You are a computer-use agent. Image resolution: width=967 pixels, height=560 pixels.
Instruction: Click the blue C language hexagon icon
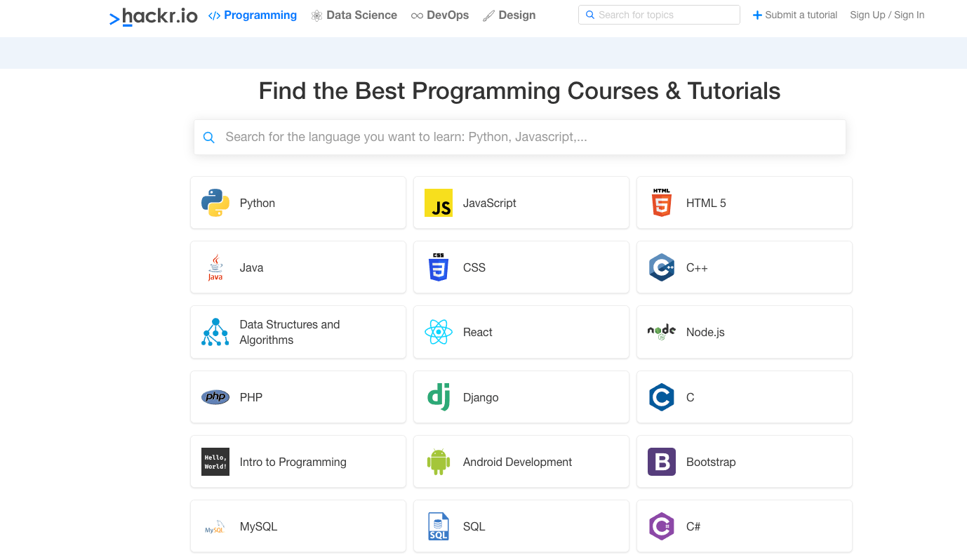662,397
